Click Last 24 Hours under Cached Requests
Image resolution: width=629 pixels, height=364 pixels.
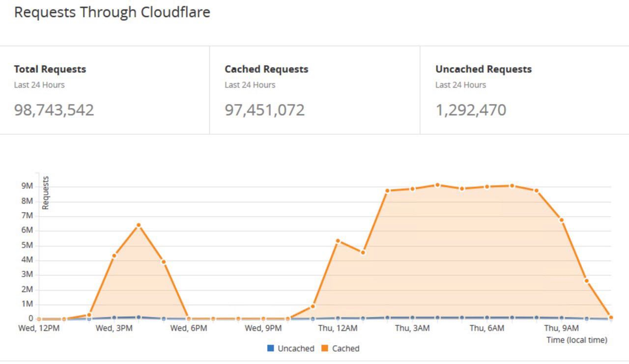pyautogui.click(x=250, y=85)
